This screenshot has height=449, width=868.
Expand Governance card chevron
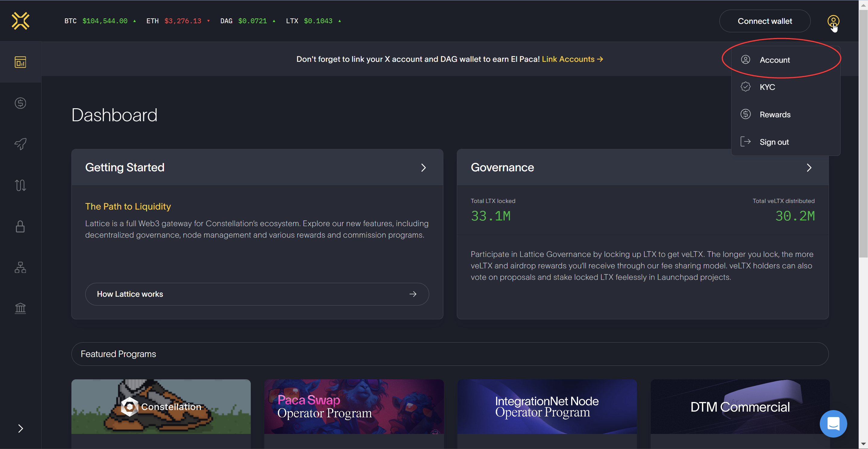tap(809, 168)
